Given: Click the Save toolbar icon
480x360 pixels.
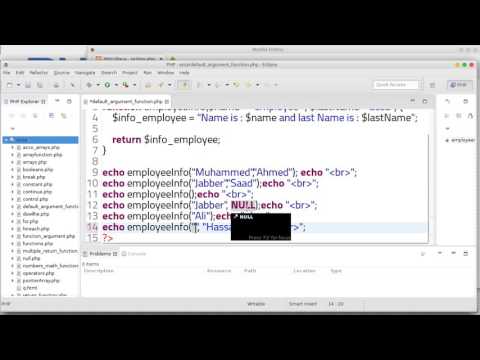Looking at the screenshot, I should [28, 85].
